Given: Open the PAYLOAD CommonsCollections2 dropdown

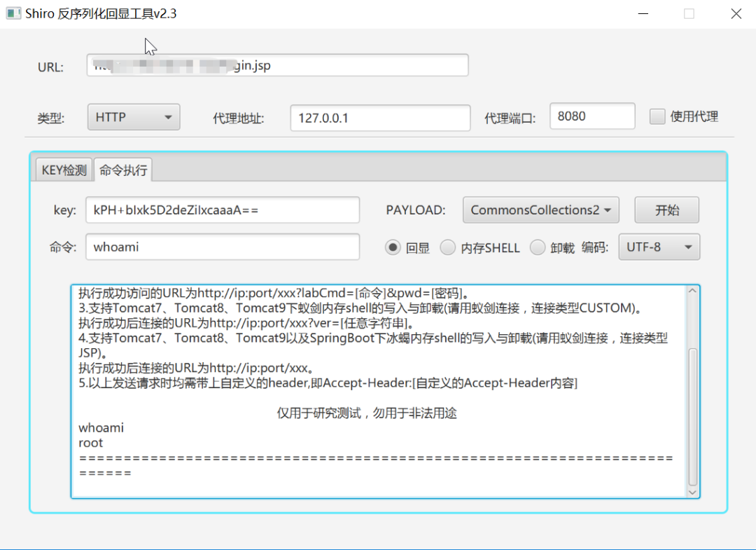Looking at the screenshot, I should click(540, 209).
